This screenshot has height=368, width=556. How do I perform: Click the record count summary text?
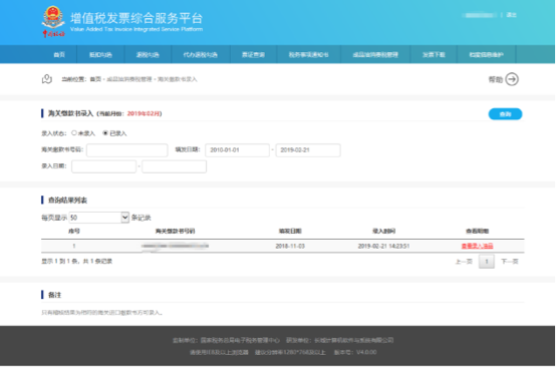[x=77, y=261]
